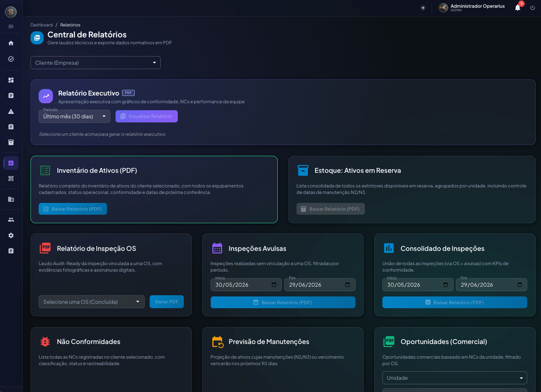Open the checkmark circle sidebar icon
The width and height of the screenshot is (541, 392).
click(x=11, y=59)
